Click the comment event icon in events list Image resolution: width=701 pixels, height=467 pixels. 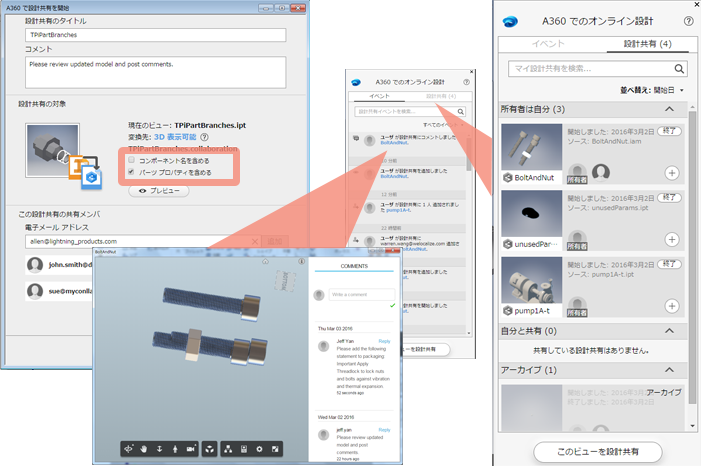click(x=356, y=138)
